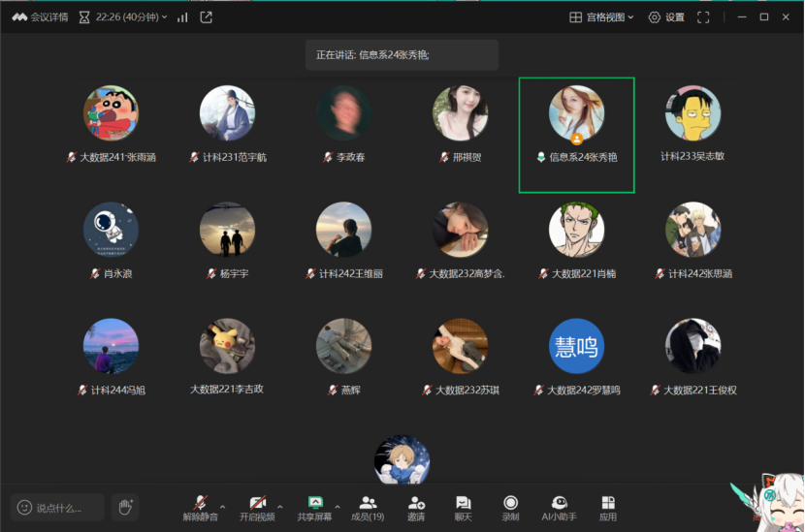This screenshot has width=805, height=532.
Task: Open 会议详情 meeting details
Action: coord(40,17)
